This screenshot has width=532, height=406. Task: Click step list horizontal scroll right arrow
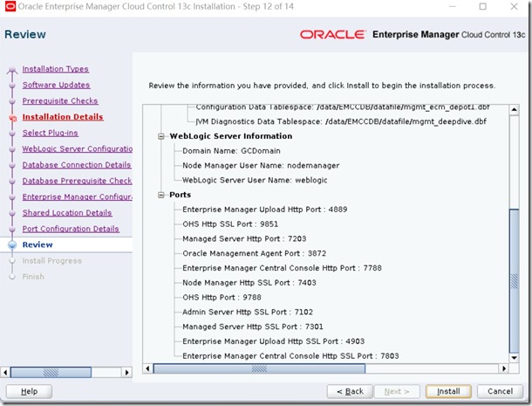coord(126,372)
